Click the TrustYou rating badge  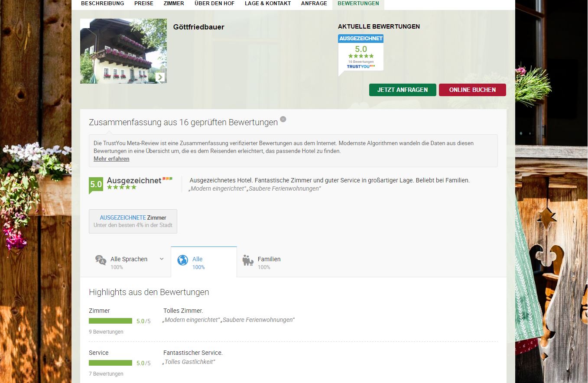tap(361, 52)
